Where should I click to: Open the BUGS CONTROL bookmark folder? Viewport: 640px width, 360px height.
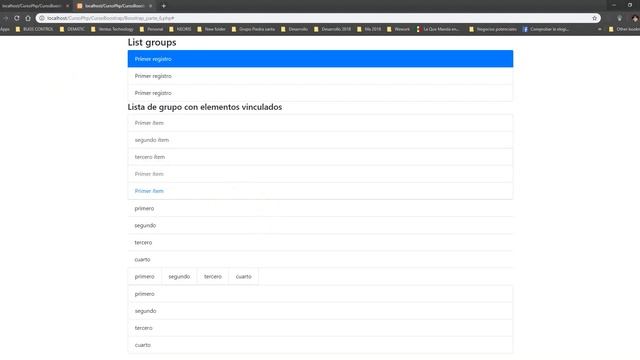34,29
